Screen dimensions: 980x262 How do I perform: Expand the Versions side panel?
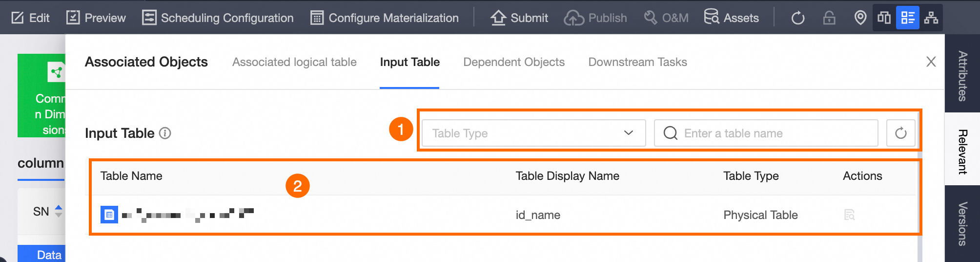coord(962,223)
